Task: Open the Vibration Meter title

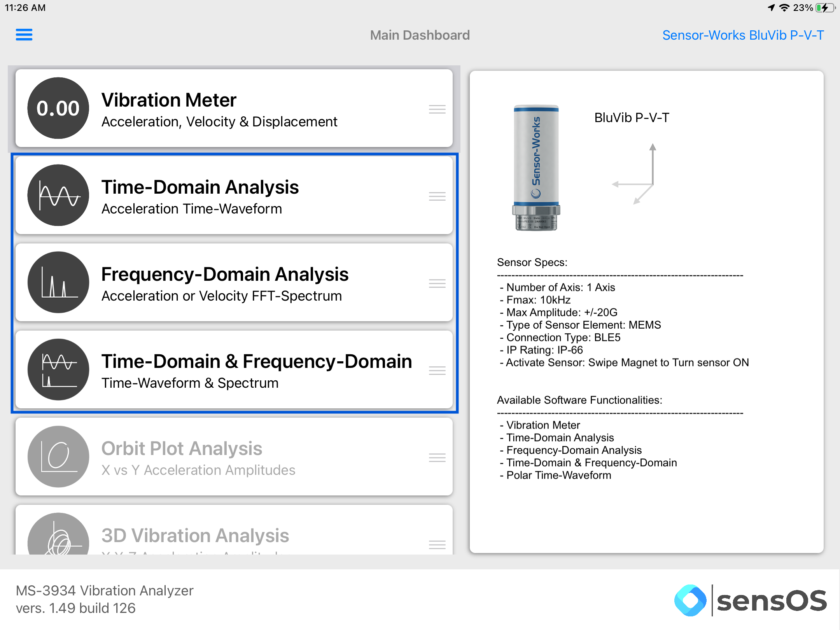Action: pyautogui.click(x=169, y=100)
